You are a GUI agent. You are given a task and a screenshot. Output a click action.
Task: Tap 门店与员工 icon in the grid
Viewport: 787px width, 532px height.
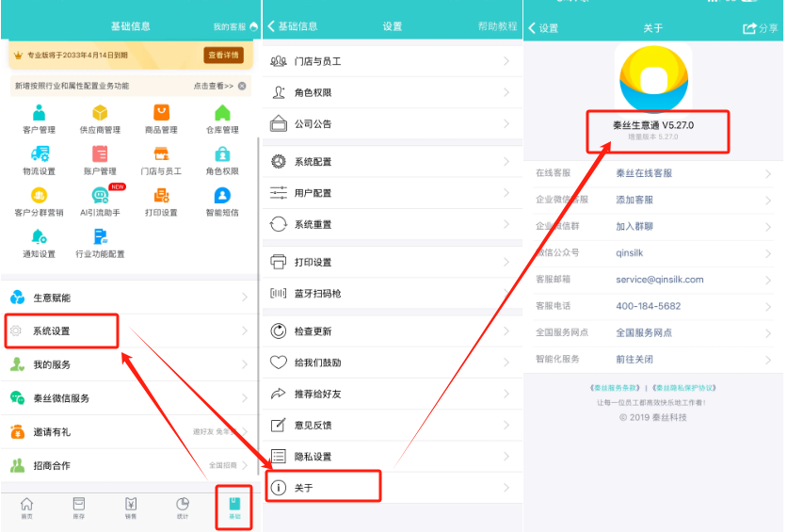coord(161,154)
